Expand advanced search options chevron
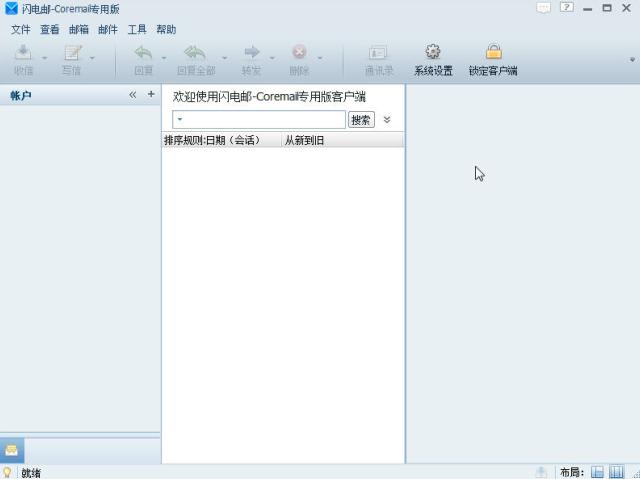This screenshot has height=479, width=640. coord(387,120)
